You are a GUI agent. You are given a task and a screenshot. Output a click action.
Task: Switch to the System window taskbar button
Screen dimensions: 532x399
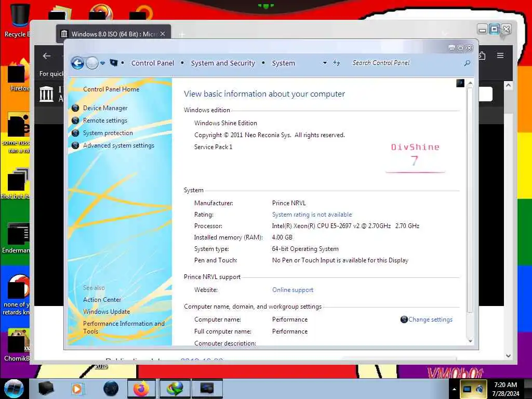point(207,389)
